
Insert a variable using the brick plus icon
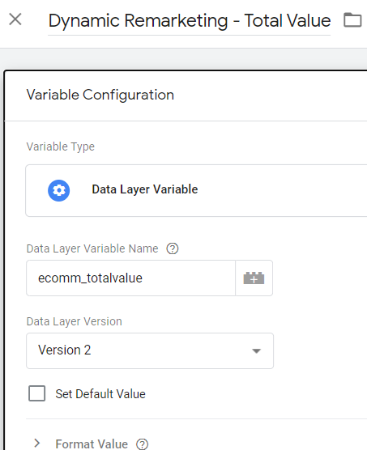[254, 278]
